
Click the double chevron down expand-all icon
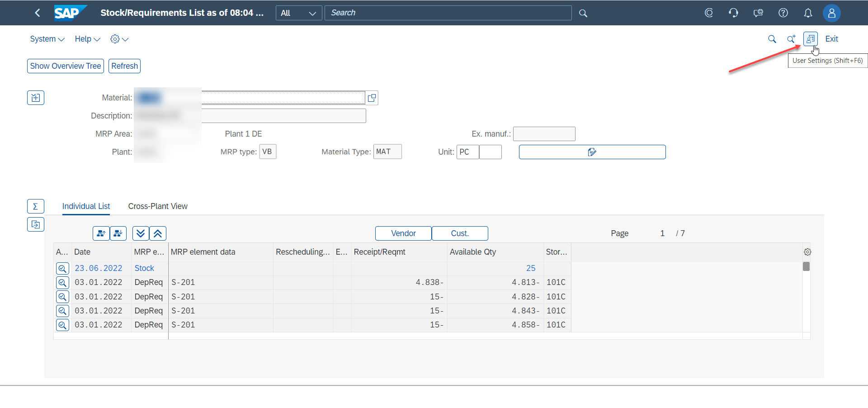tap(141, 233)
